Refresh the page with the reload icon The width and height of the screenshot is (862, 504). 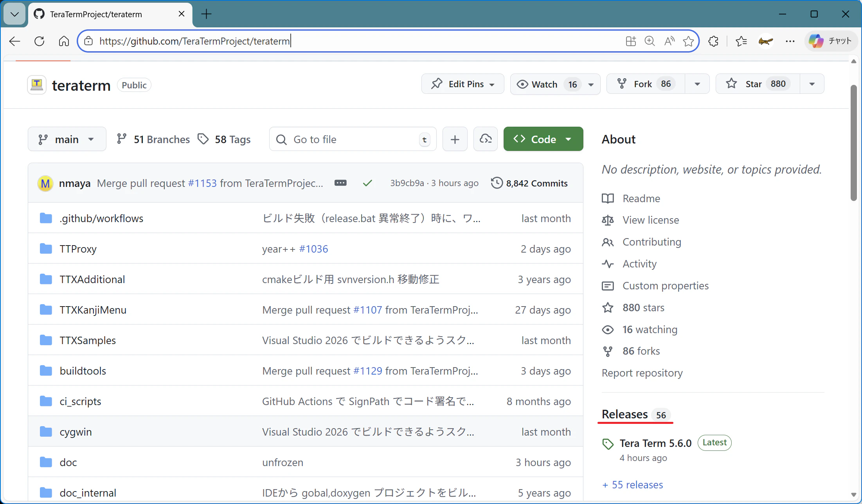coord(40,41)
